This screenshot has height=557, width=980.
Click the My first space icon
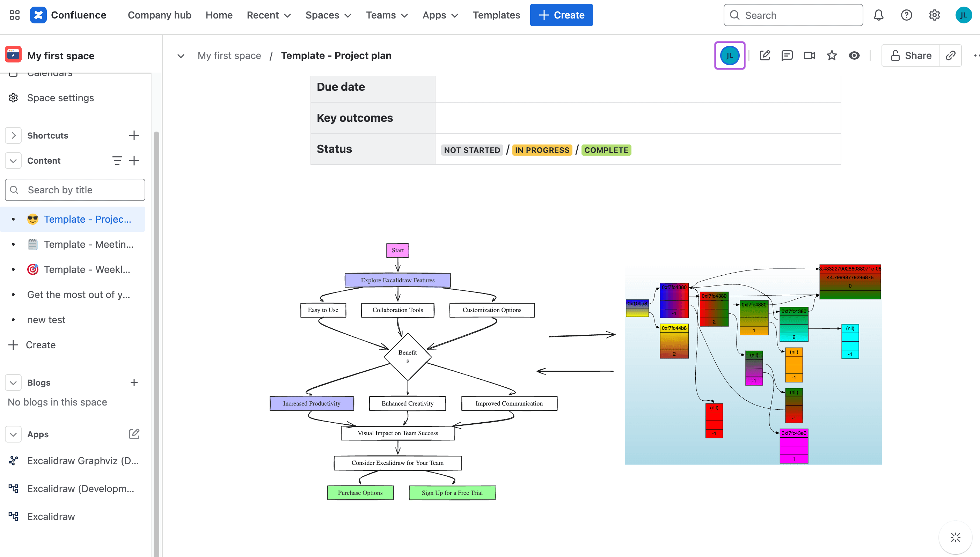point(13,55)
